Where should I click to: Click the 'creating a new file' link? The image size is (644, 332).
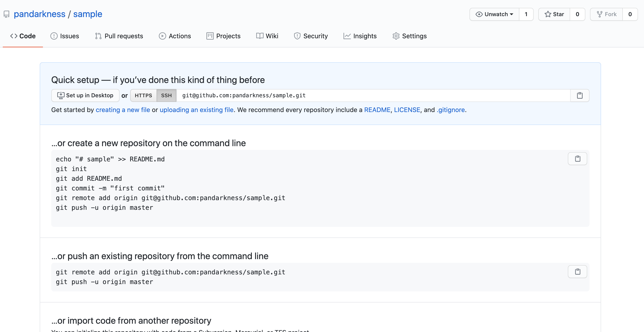(123, 110)
